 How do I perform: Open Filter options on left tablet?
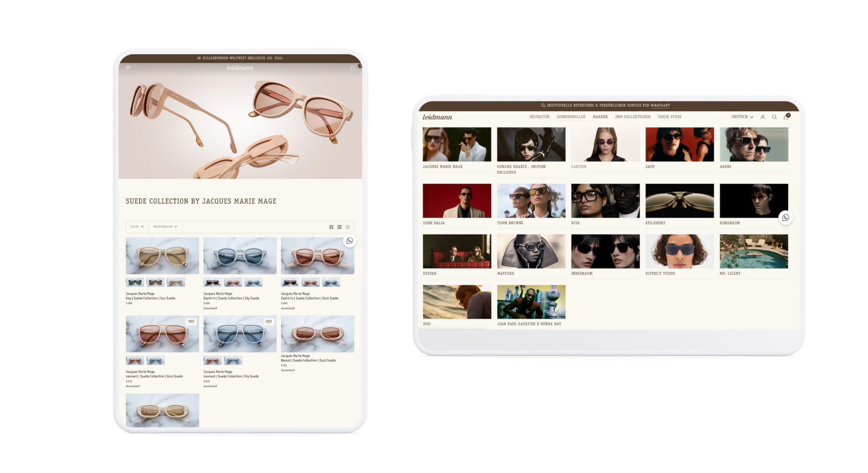137,227
